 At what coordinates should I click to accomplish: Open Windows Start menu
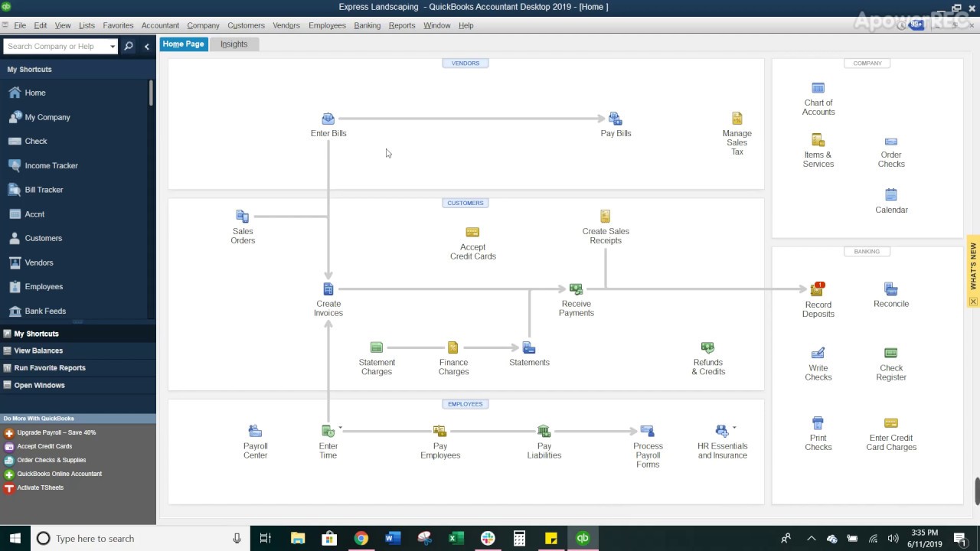coord(15,538)
